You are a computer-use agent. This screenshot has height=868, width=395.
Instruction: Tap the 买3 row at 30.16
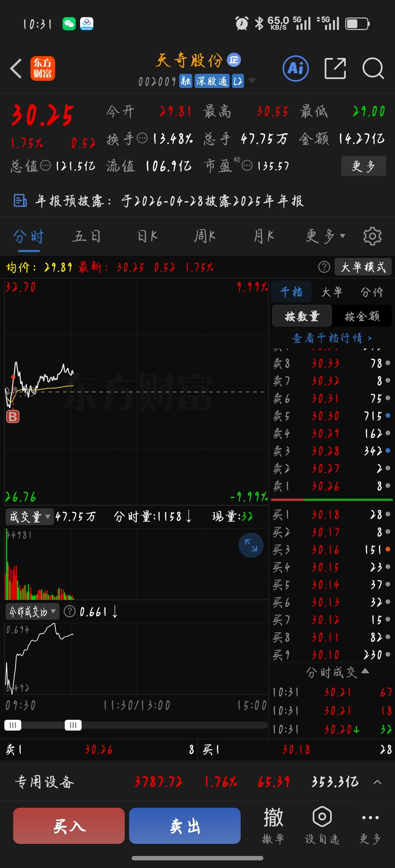[x=332, y=549]
